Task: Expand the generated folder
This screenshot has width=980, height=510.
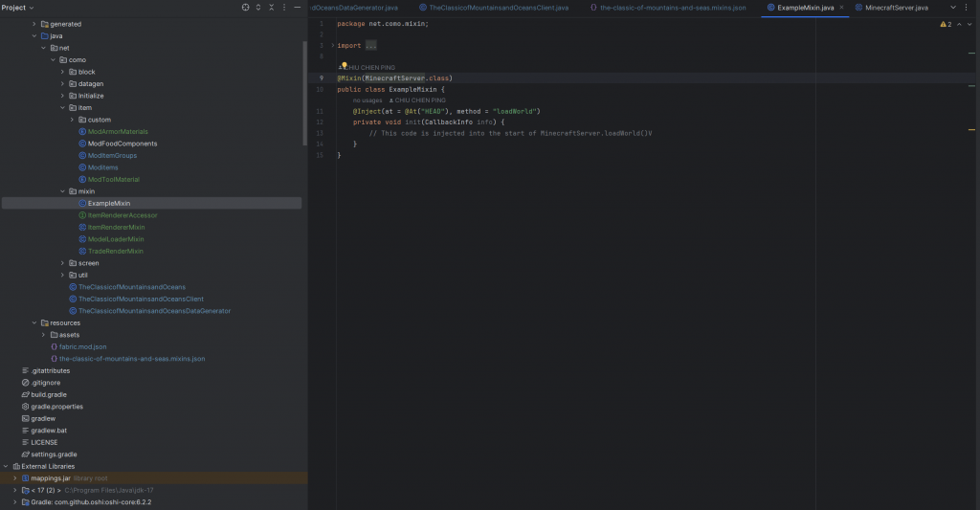Action: point(34,24)
